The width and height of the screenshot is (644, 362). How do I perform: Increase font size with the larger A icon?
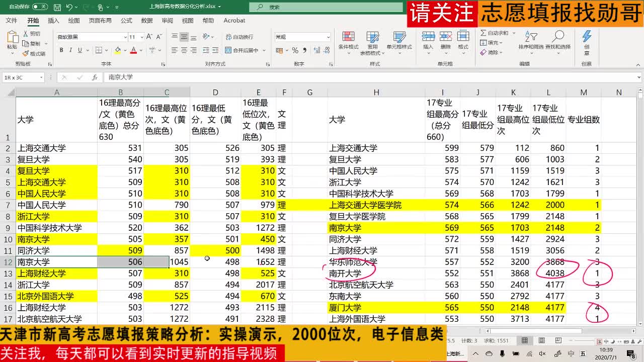click(x=148, y=37)
